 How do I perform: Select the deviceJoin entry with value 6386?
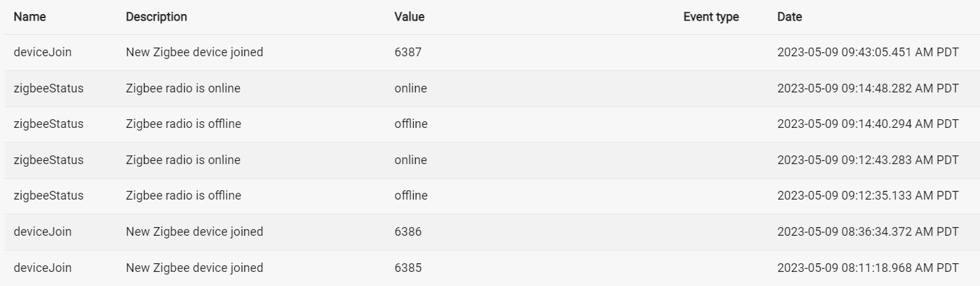pyautogui.click(x=490, y=232)
